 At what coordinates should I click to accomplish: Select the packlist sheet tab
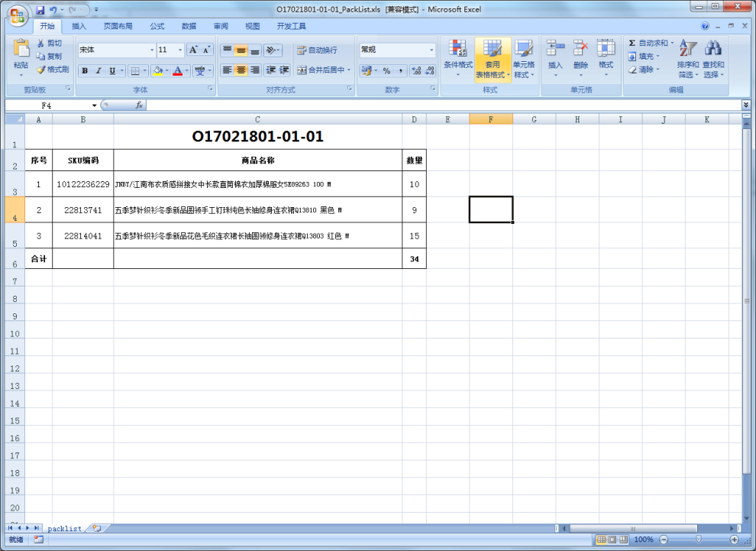[64, 528]
